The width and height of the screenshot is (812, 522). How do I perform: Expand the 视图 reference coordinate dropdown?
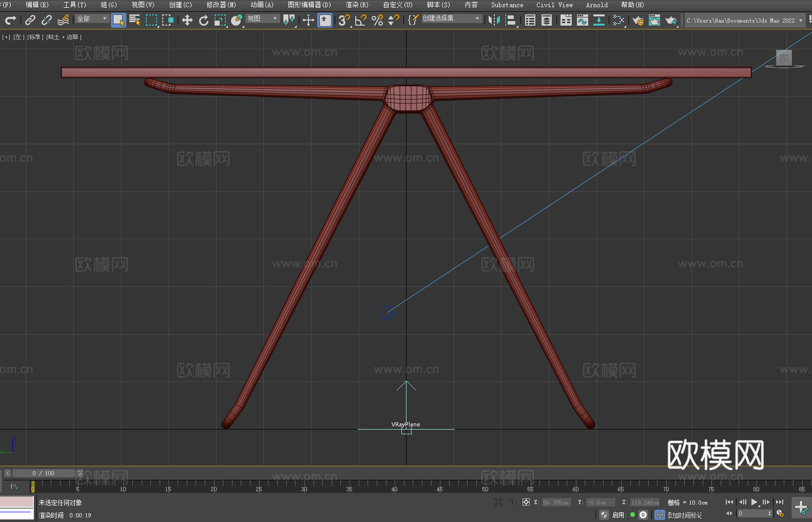click(x=262, y=18)
